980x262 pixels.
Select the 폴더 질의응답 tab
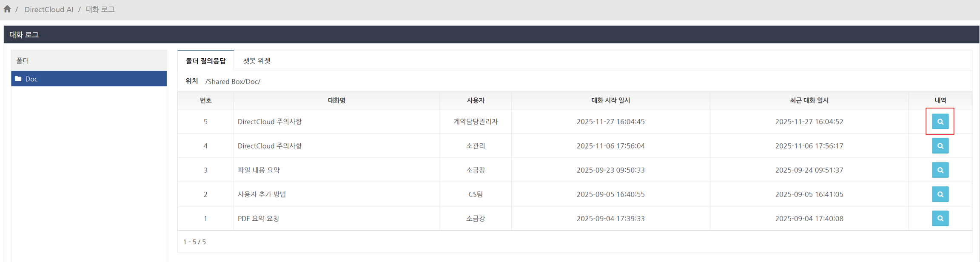(x=205, y=61)
